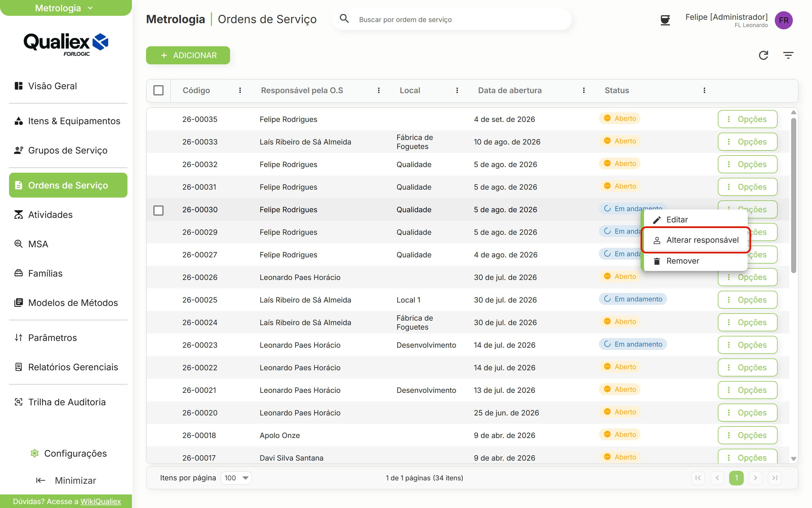
Task: Click the Modelos de Métodos icon
Action: click(19, 303)
